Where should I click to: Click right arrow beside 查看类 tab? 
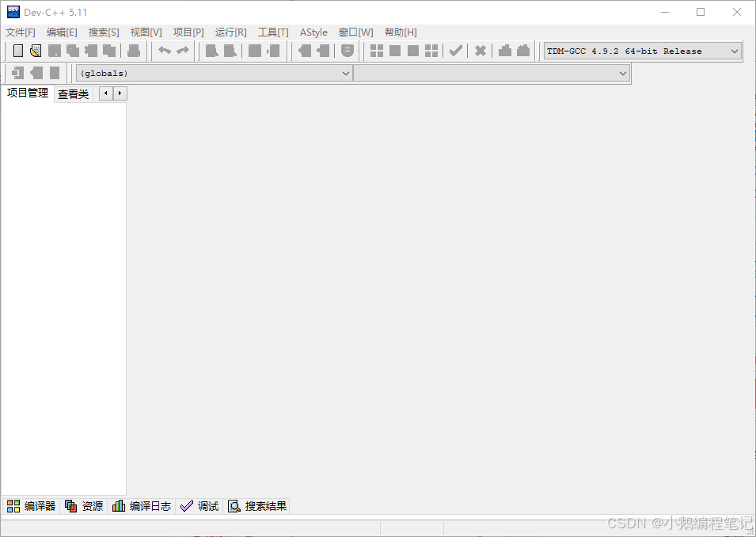click(120, 93)
